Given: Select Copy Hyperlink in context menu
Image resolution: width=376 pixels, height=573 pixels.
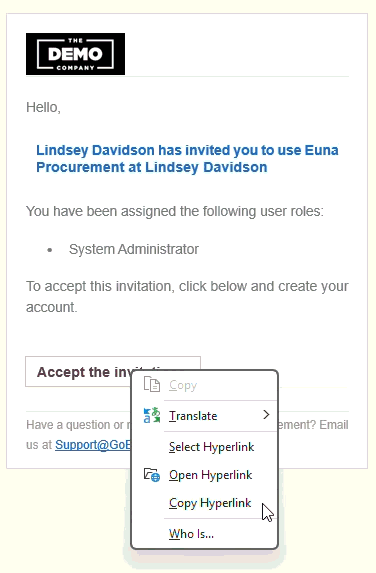Looking at the screenshot, I should tap(210, 503).
